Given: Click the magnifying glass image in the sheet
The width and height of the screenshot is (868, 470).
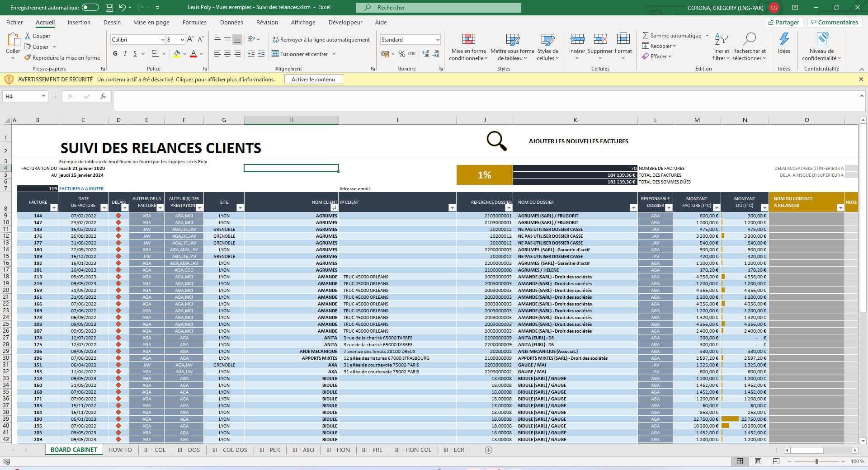Looking at the screenshot, I should pyautogui.click(x=496, y=141).
